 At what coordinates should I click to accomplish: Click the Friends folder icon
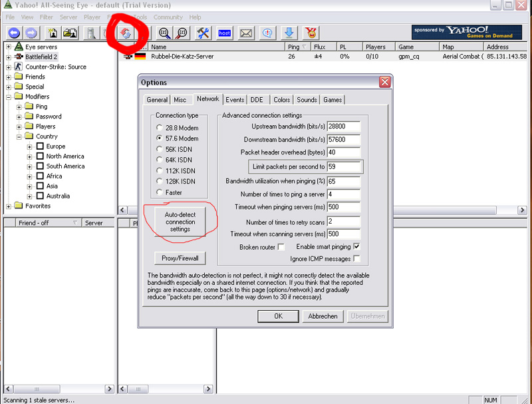pyautogui.click(x=19, y=77)
